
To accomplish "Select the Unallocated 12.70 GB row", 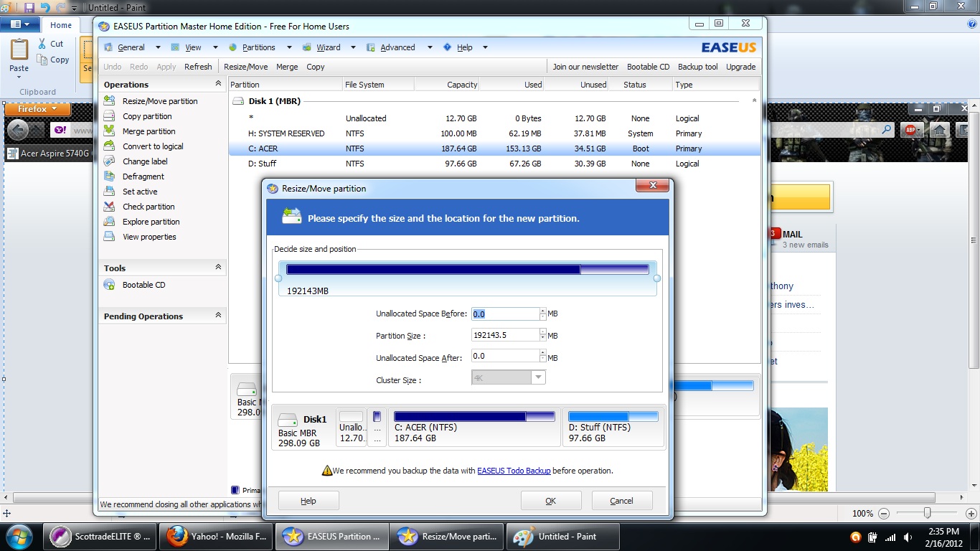I will (494, 118).
